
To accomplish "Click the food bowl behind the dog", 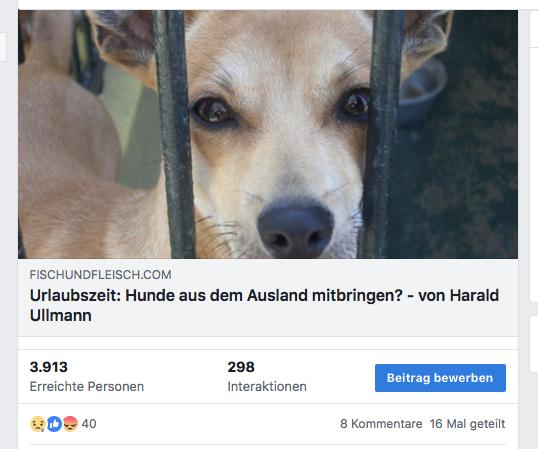I will [422, 93].
